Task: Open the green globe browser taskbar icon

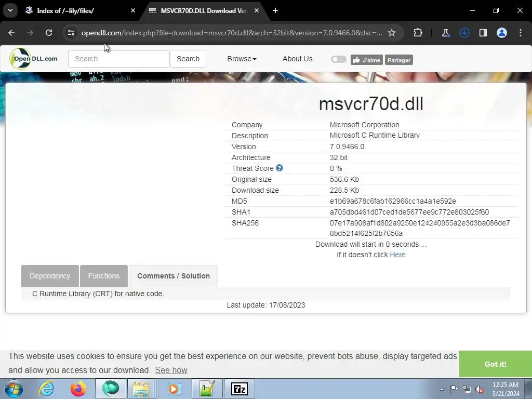Action: tap(111, 389)
